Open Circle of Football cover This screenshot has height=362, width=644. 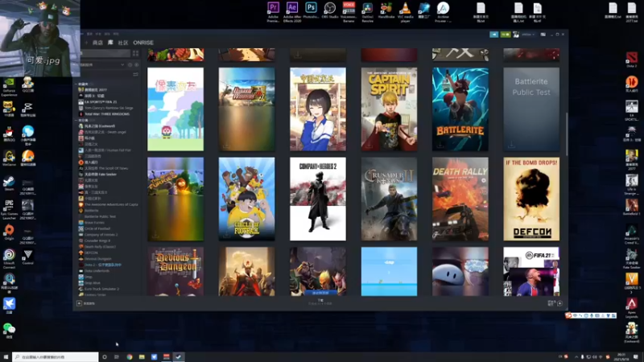(x=246, y=199)
